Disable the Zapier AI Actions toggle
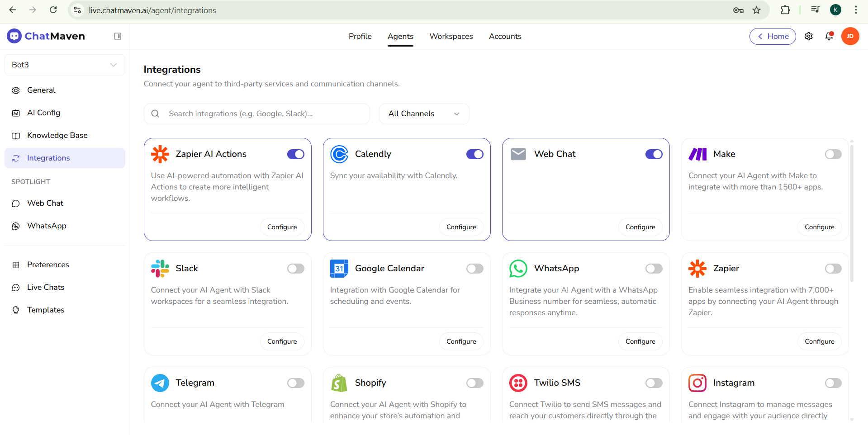 coord(296,154)
